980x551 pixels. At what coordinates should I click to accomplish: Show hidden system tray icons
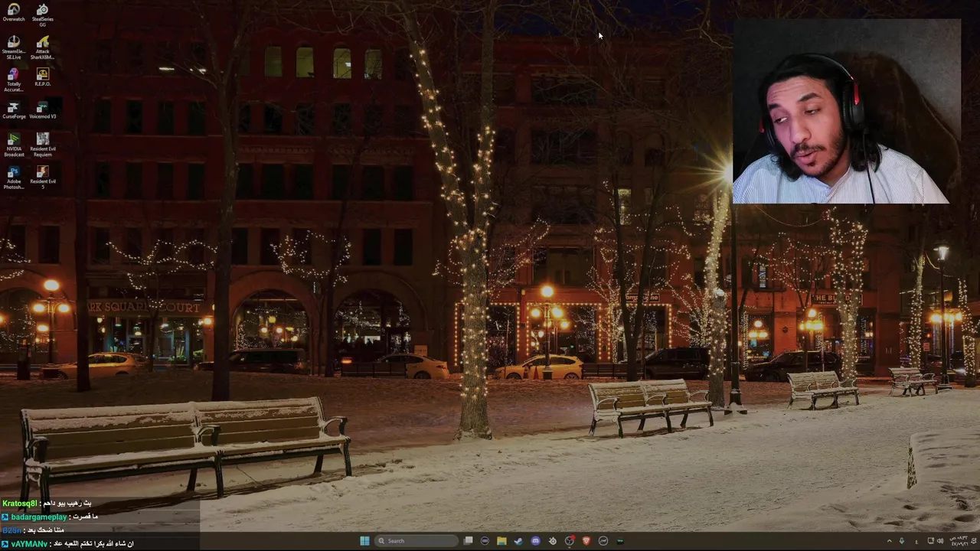click(x=890, y=541)
